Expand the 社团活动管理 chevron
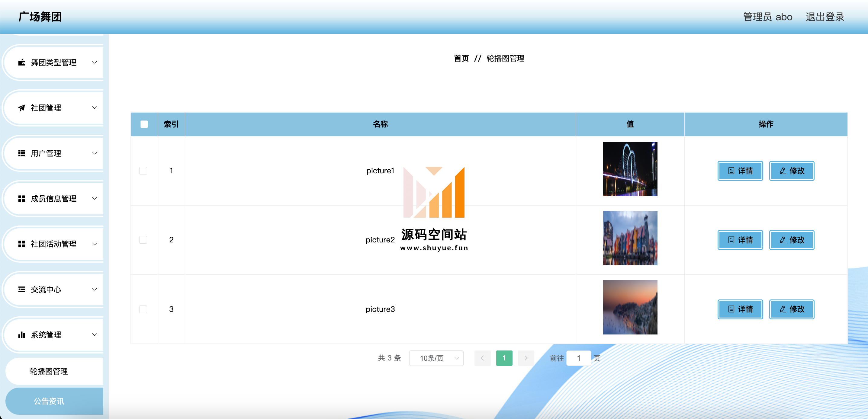This screenshot has height=419, width=868. coord(95,244)
